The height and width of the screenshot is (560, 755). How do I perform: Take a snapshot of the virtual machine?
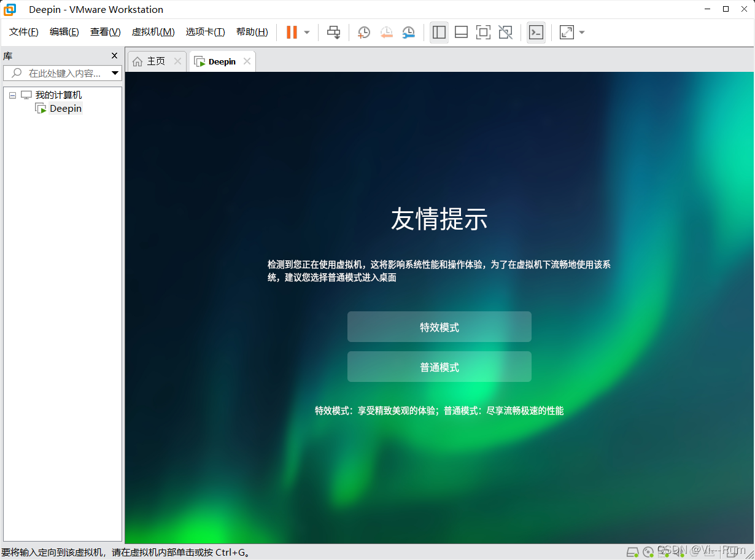tap(364, 33)
